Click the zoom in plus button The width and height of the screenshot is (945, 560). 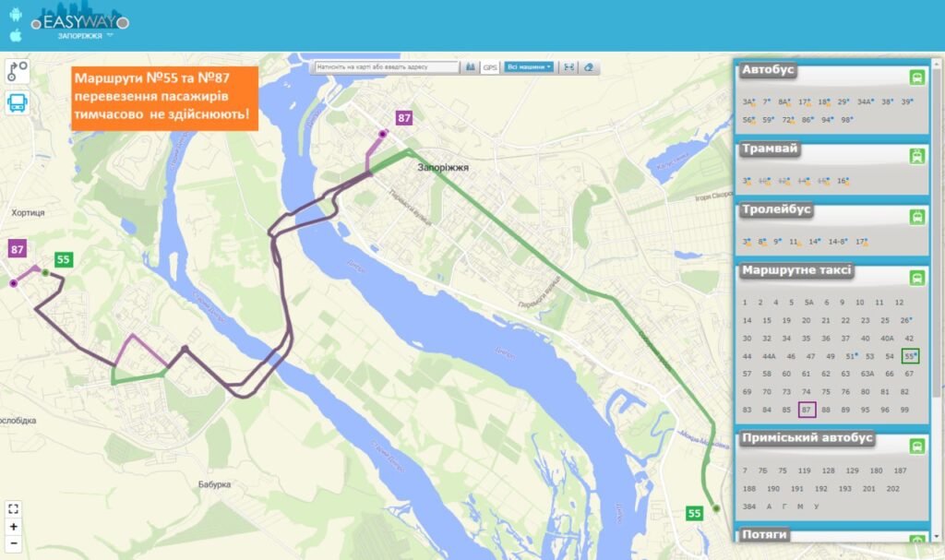pos(13,526)
